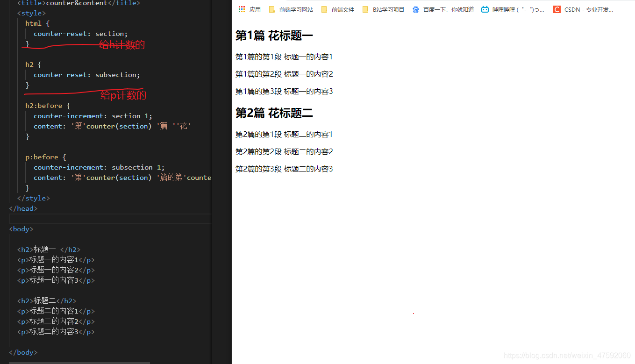Place cursor on the closing </body> tag
Image resolution: width=635 pixels, height=364 pixels.
pos(23,352)
